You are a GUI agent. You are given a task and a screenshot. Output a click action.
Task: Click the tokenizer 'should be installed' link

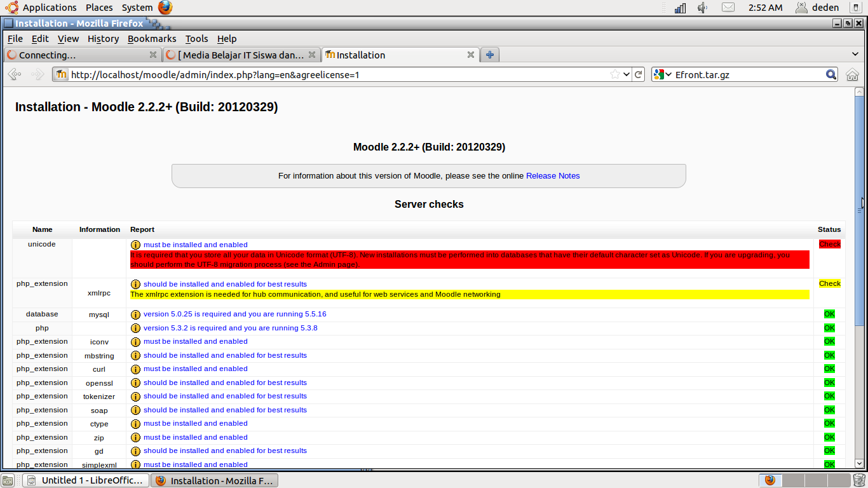[225, 396]
